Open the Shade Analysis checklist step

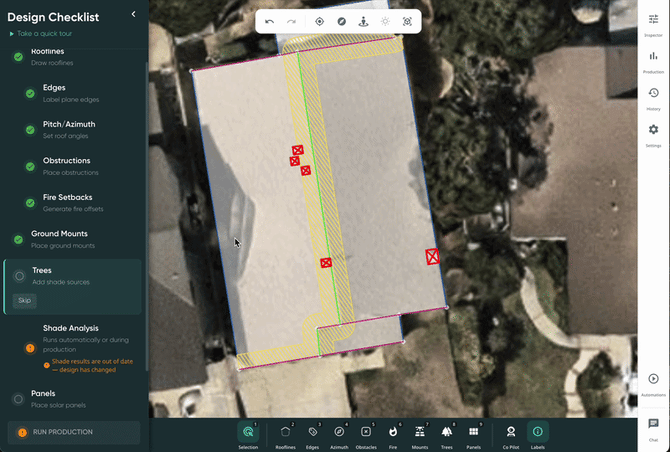click(73, 348)
